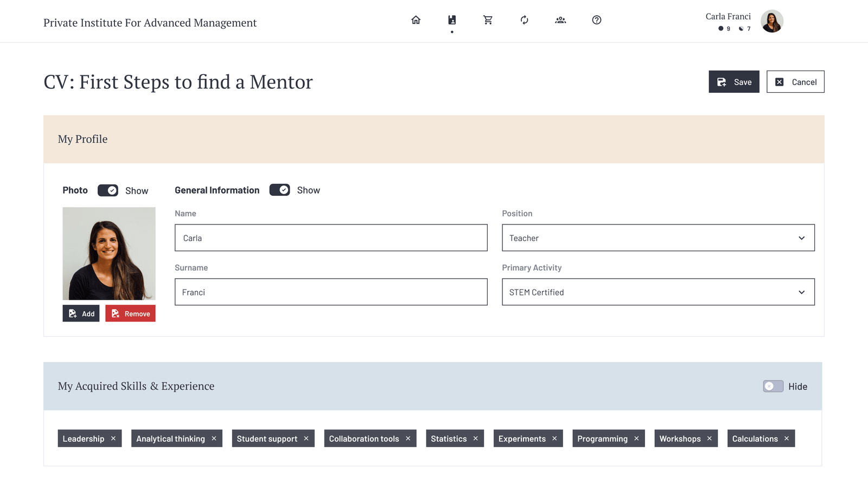The image size is (868, 488).
Task: Open the Position dropdown
Action: click(658, 238)
